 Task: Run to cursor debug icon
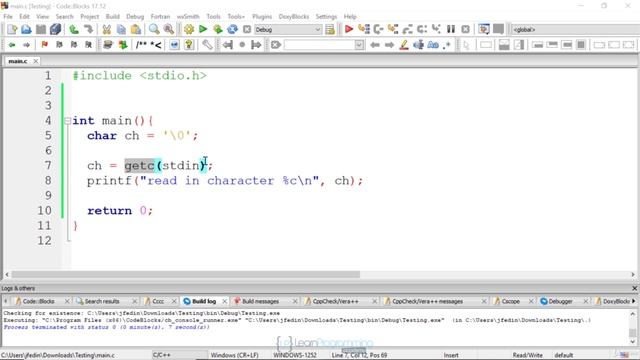point(363,29)
